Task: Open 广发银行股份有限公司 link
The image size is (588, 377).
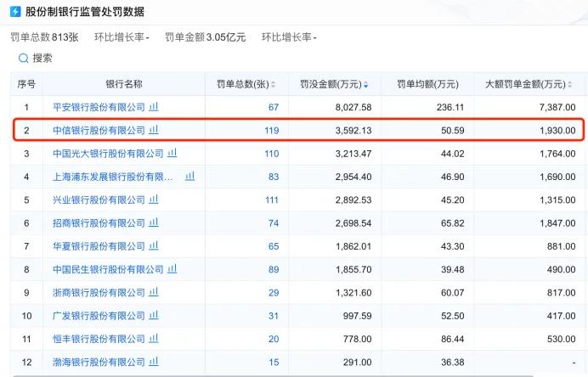Action: [99, 316]
